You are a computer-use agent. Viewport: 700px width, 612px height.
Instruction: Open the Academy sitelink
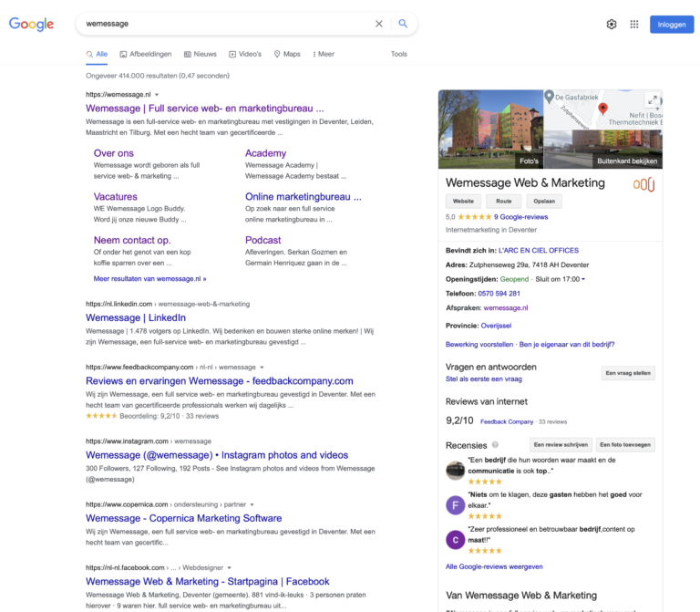tap(265, 153)
